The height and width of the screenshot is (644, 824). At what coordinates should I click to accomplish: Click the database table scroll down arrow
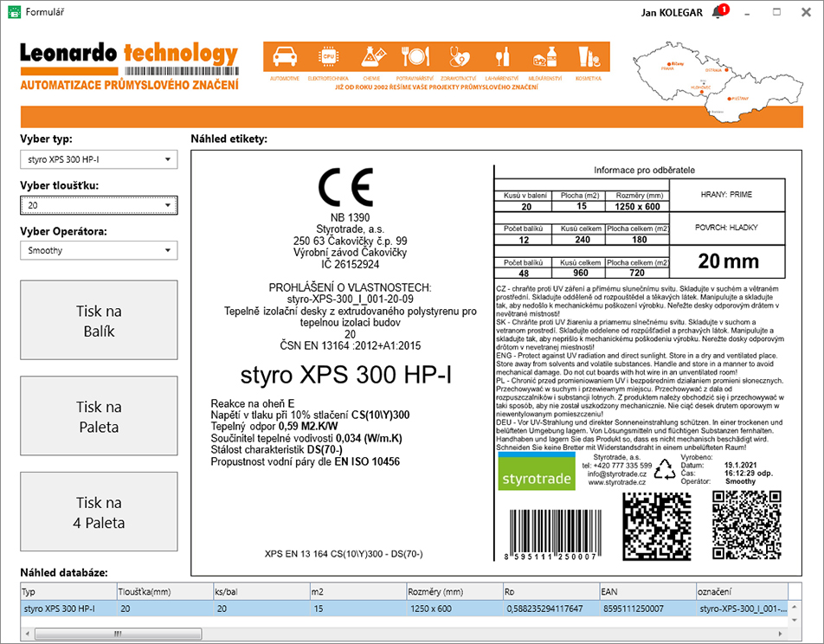point(795,621)
